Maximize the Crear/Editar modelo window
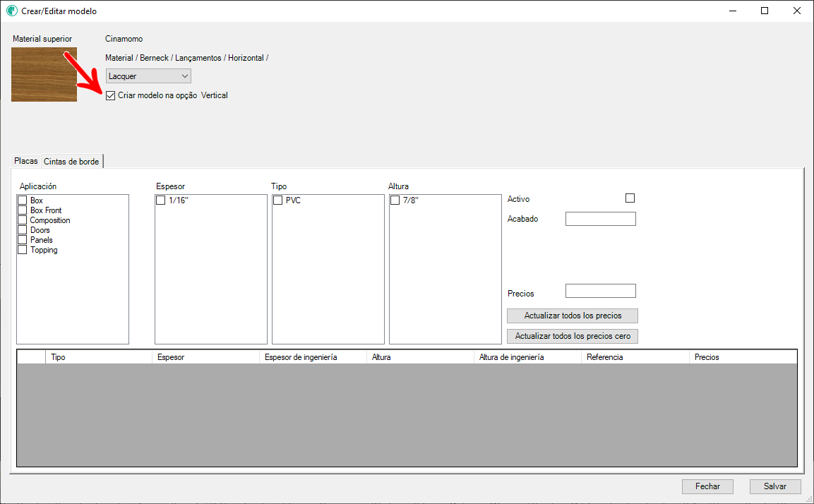The image size is (814, 504). pyautogui.click(x=765, y=11)
